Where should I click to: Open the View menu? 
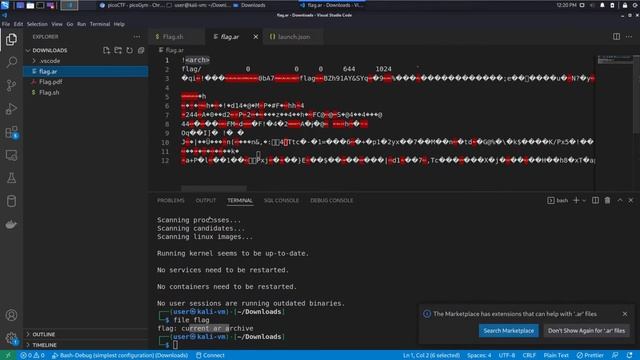point(57,24)
